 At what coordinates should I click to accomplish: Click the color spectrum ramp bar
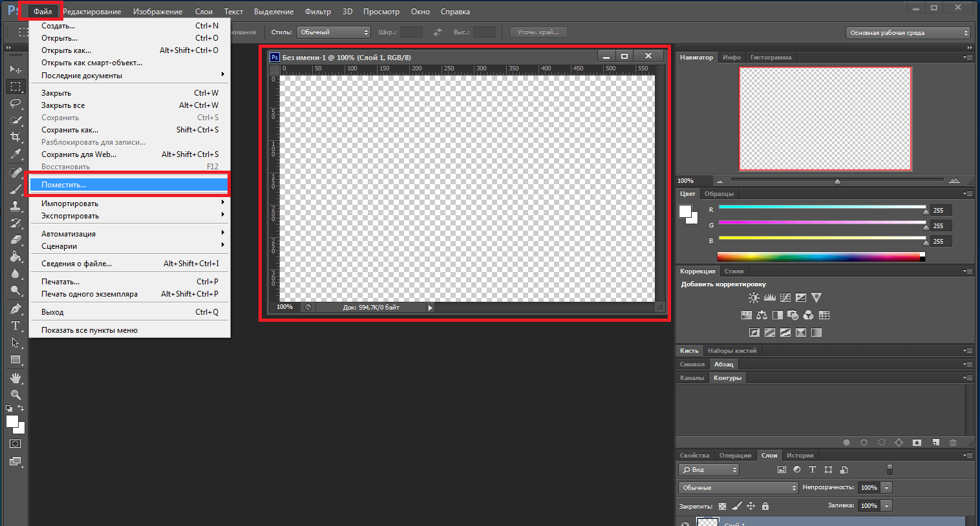click(x=821, y=257)
